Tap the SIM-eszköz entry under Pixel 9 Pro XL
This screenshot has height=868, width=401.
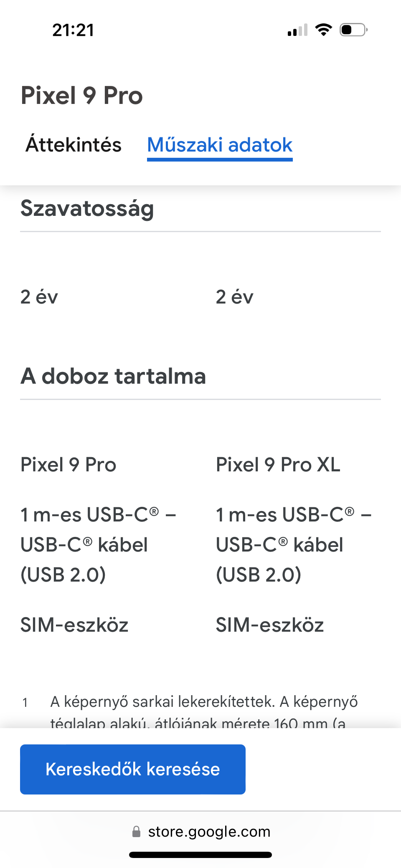[270, 625]
